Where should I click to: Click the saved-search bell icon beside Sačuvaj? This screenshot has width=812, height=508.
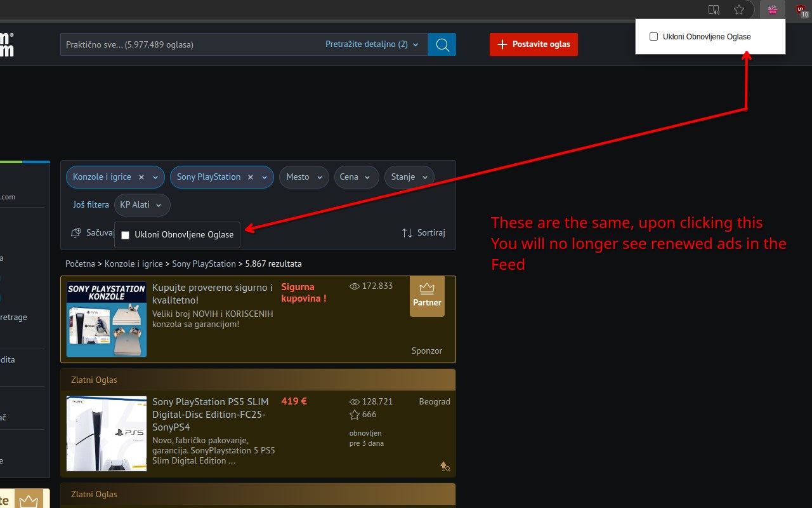tap(77, 233)
